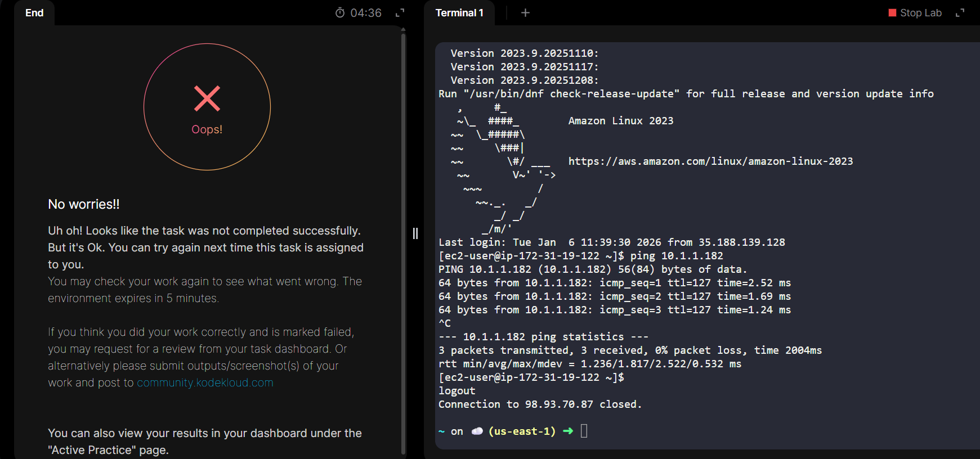Click the panel divider resize handle

415,233
